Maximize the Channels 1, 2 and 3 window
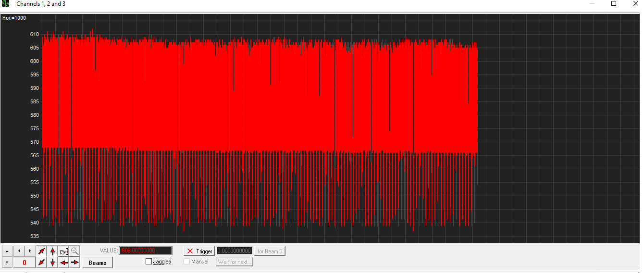The height and width of the screenshot is (275, 644). 614,4
